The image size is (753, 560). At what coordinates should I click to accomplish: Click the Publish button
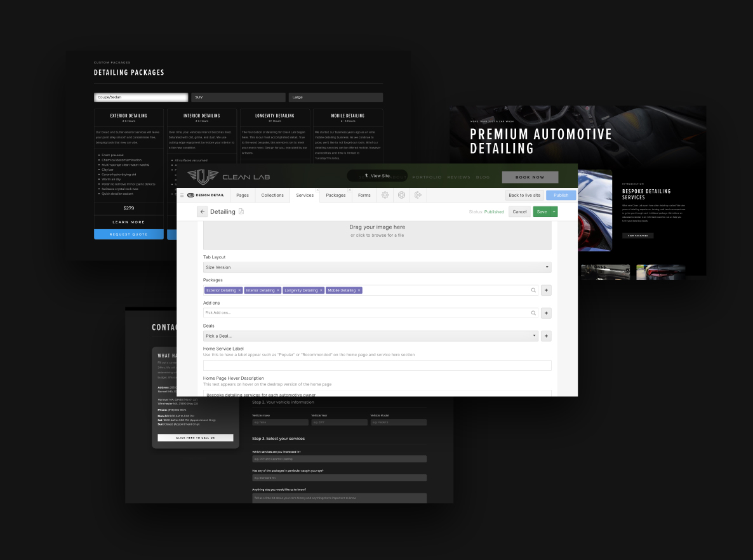click(x=561, y=195)
